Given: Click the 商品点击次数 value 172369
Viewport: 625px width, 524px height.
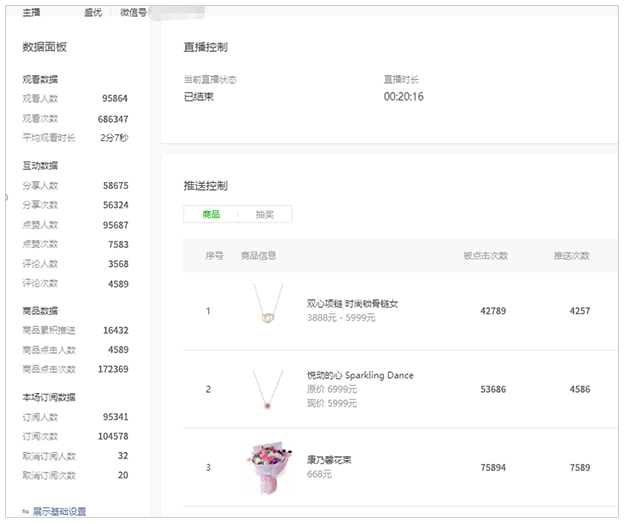Looking at the screenshot, I should point(110,369).
